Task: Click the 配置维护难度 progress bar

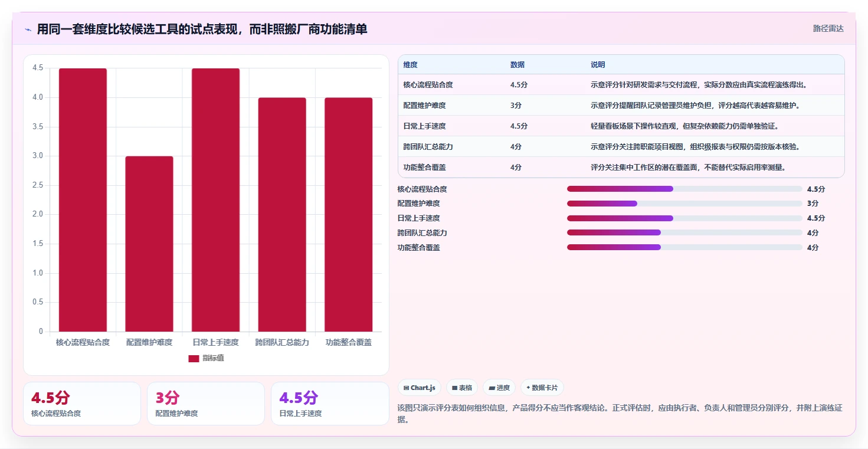Action: [684, 204]
